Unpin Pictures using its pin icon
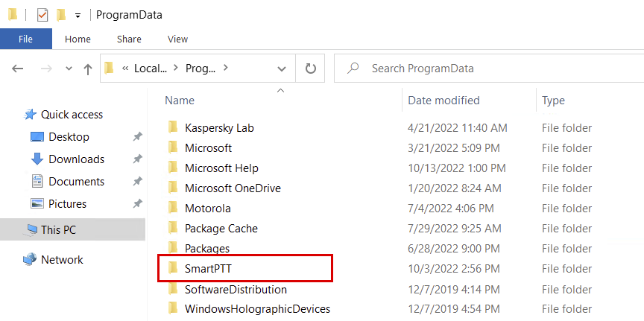The height and width of the screenshot is (321, 644). pos(138,204)
